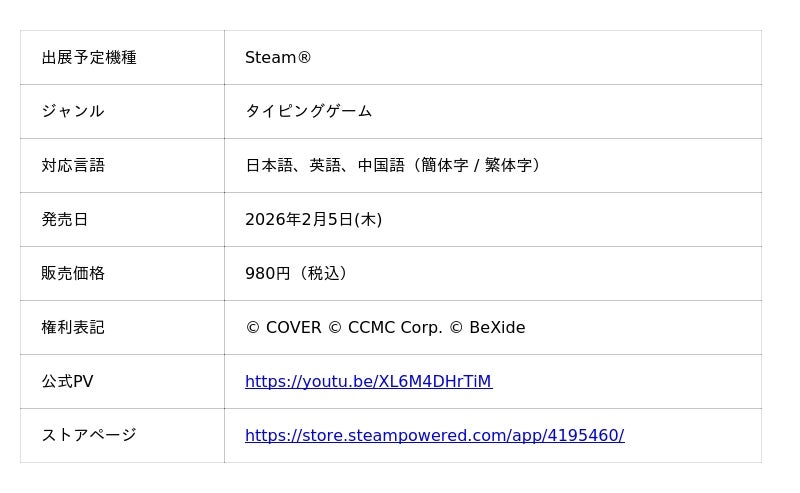Select the 販売価格 label cell

[73, 273]
